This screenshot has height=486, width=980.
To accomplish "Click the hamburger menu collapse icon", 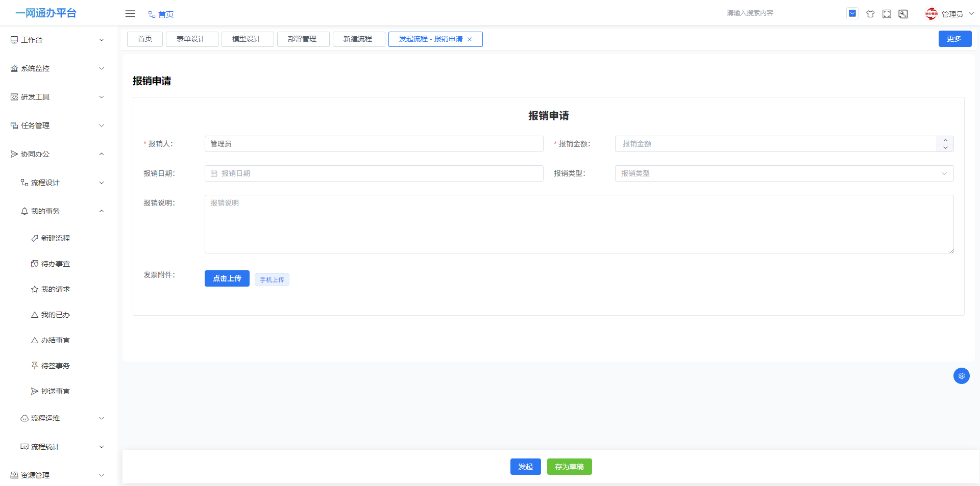I will tap(130, 14).
